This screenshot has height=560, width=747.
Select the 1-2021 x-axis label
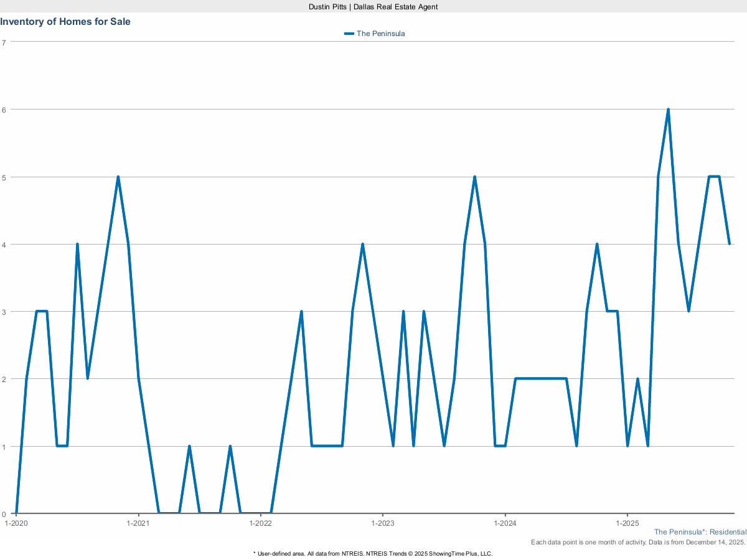coord(138,523)
